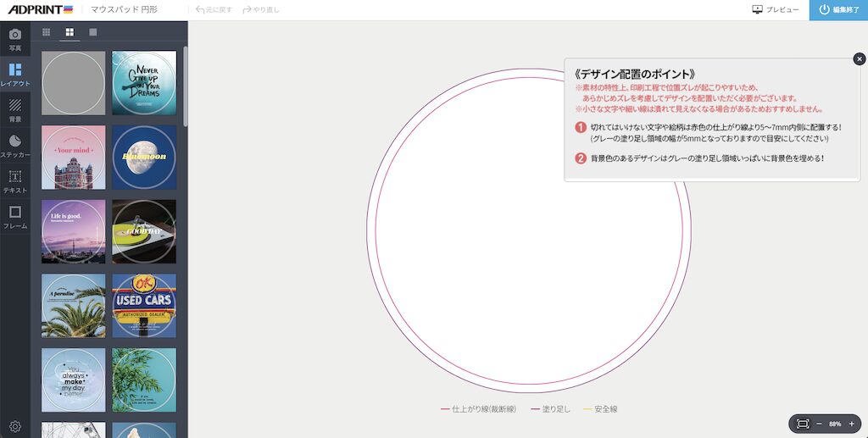Click the ADPRINT logo
Viewport: 868px width, 438px height.
[x=41, y=9]
